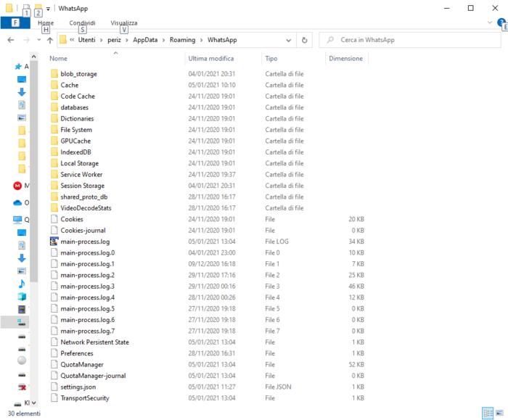The width and height of the screenshot is (508, 420).
Task: Sort by the Dimensione column header
Action: click(345, 59)
